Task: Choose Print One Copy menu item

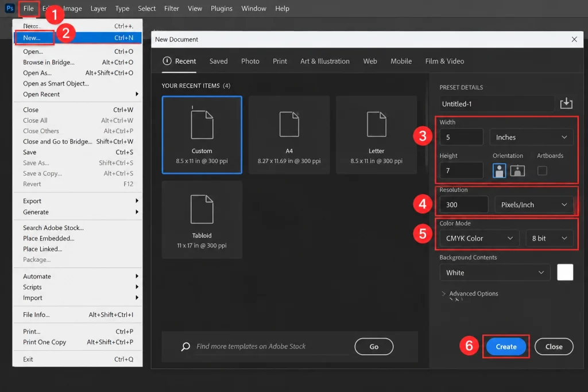Action: [78, 342]
